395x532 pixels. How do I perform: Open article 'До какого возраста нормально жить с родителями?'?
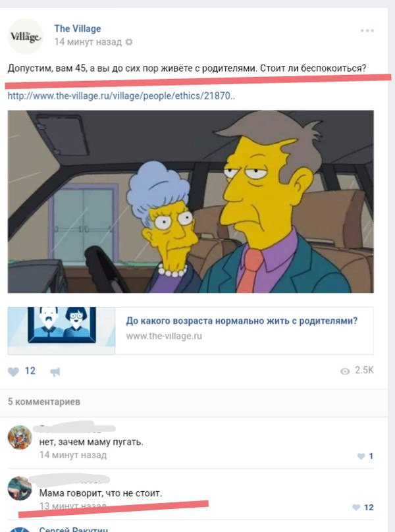(x=242, y=321)
